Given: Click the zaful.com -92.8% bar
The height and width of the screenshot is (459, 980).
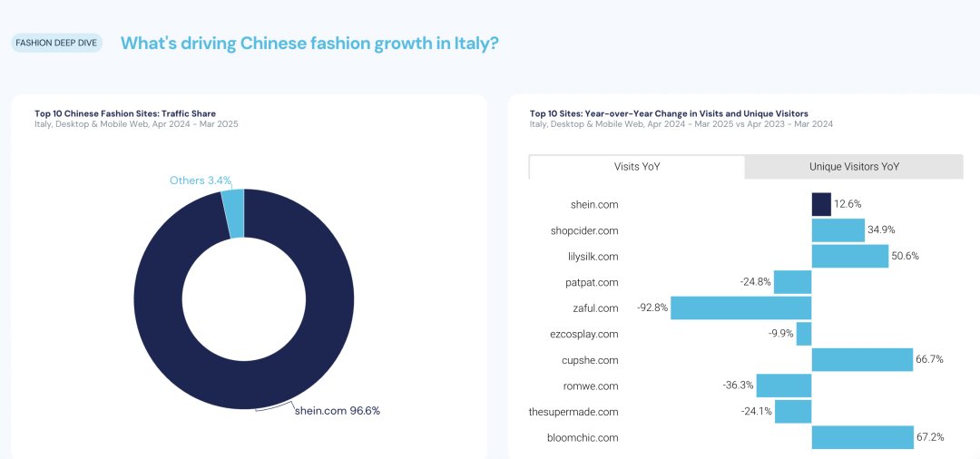Looking at the screenshot, I should [x=741, y=308].
